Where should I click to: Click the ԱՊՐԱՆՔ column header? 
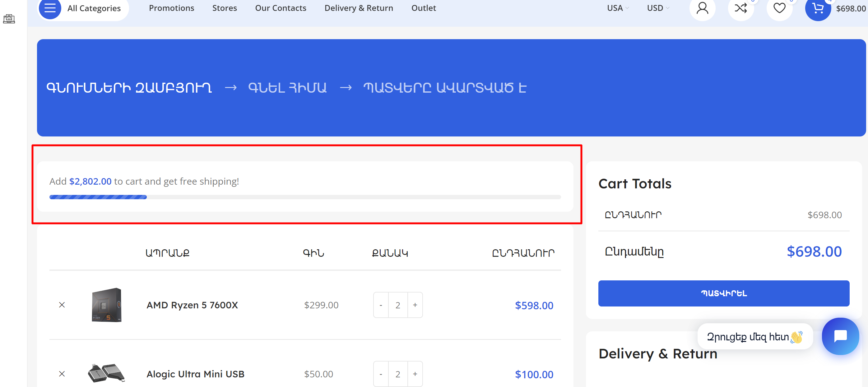point(167,253)
